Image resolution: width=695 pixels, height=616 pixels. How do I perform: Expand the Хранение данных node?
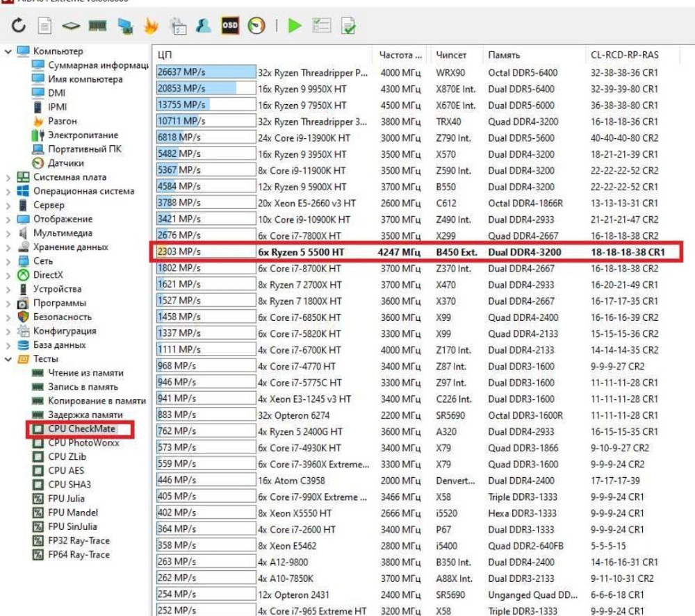(x=8, y=247)
